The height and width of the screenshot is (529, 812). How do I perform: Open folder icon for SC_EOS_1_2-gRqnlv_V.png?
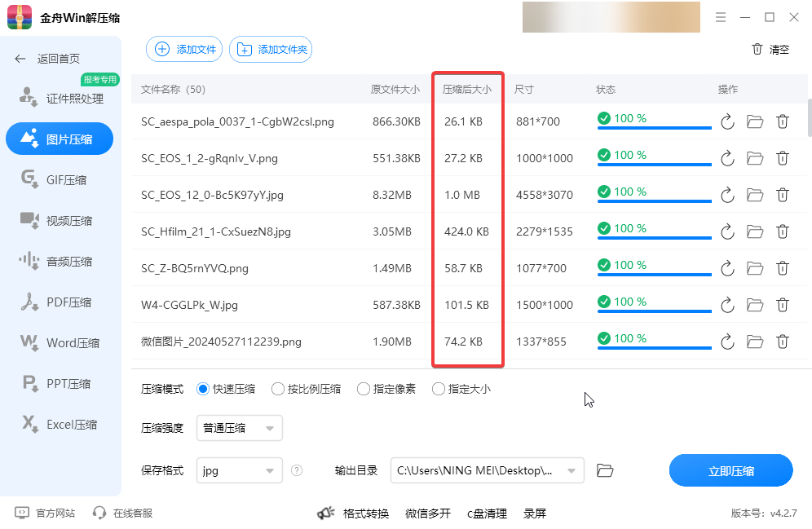(x=755, y=158)
